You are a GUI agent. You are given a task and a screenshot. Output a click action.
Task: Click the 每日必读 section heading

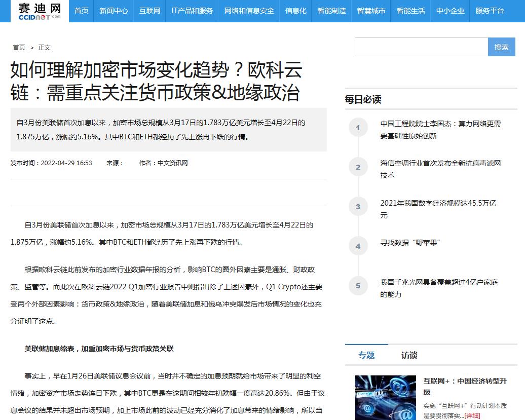(x=363, y=99)
